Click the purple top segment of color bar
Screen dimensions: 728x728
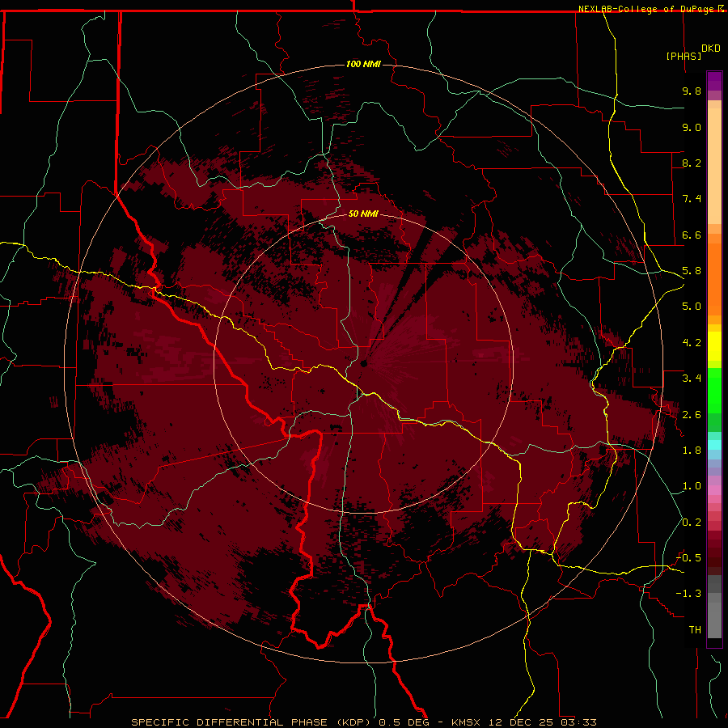click(714, 81)
